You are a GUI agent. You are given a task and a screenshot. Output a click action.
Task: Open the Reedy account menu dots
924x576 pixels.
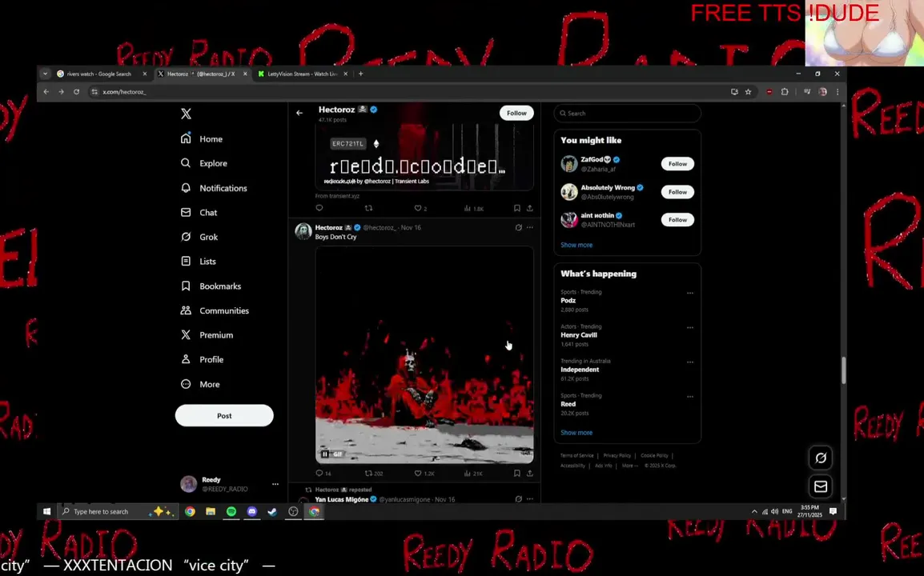275,484
